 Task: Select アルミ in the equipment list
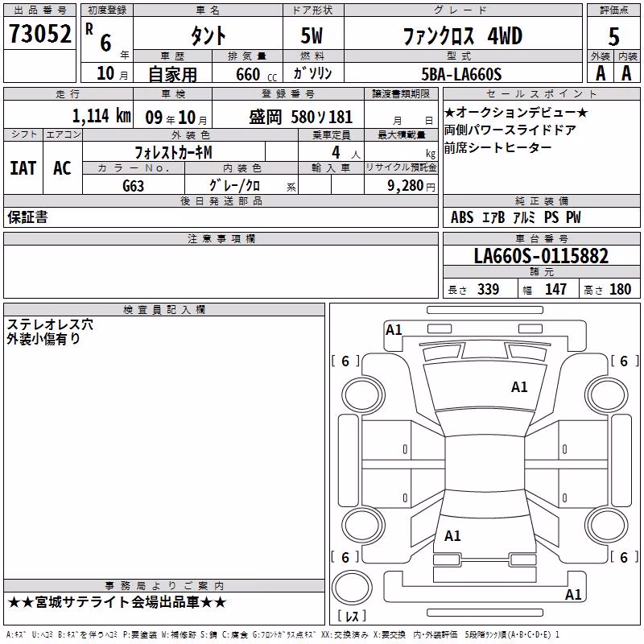click(x=525, y=217)
